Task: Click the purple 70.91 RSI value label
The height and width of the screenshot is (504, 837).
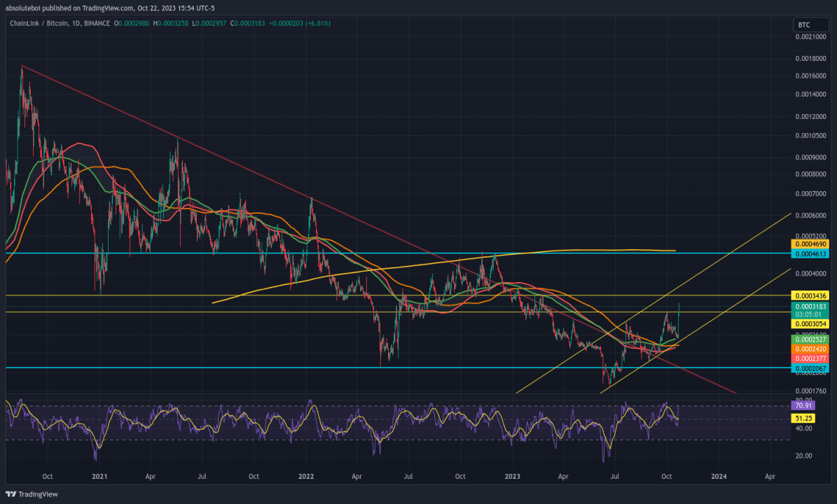Action: coord(803,406)
